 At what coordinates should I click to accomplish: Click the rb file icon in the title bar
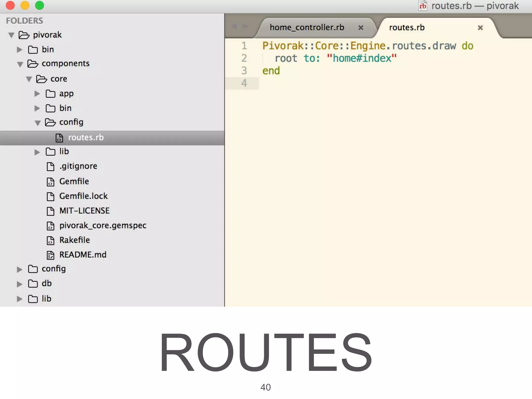[x=423, y=6]
